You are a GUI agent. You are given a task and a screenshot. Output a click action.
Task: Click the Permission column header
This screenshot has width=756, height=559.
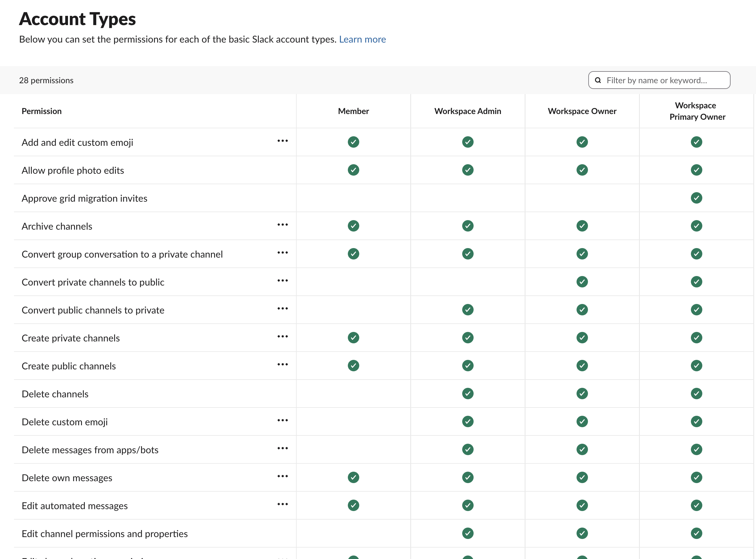coord(42,111)
